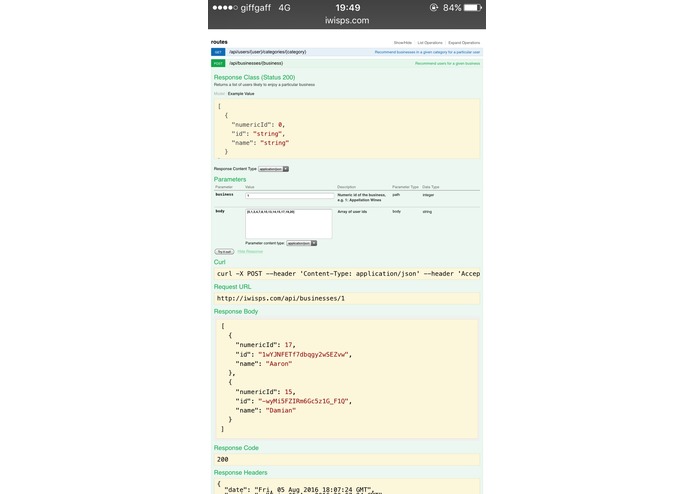
Task: Click the curl command text
Action: tap(347, 274)
